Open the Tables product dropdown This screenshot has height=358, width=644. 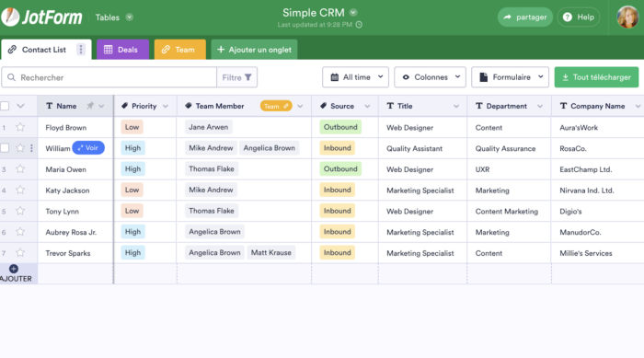coord(130,17)
